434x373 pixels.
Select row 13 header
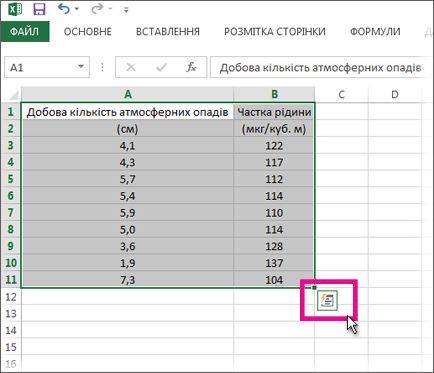(11, 314)
